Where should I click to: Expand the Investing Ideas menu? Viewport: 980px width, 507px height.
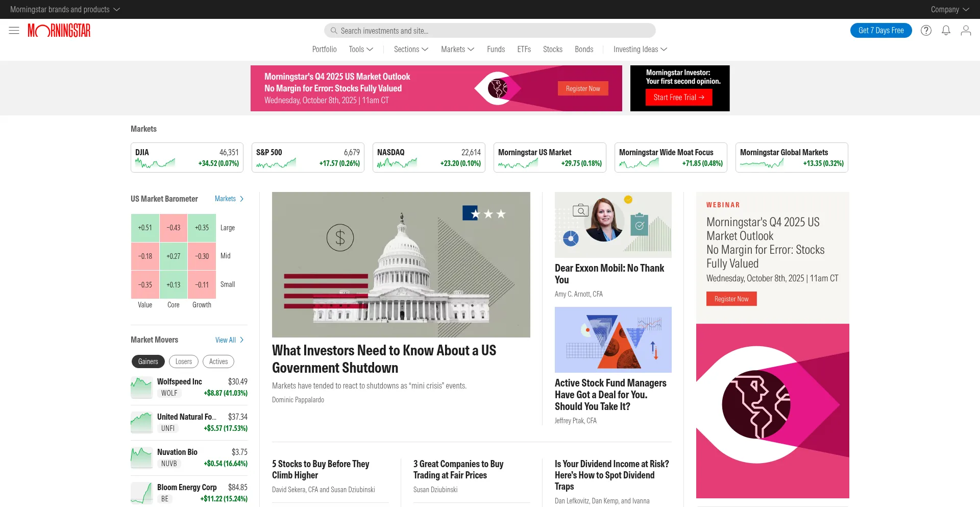point(640,50)
